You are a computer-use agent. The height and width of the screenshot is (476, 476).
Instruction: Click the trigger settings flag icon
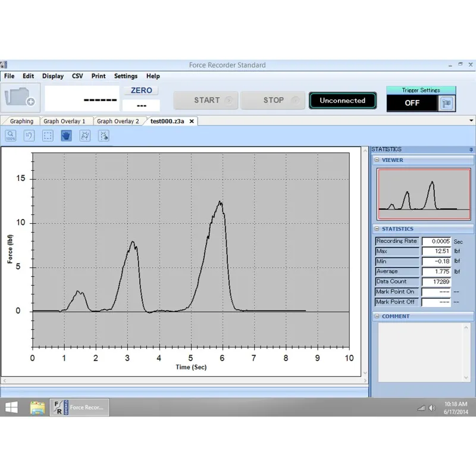click(446, 103)
